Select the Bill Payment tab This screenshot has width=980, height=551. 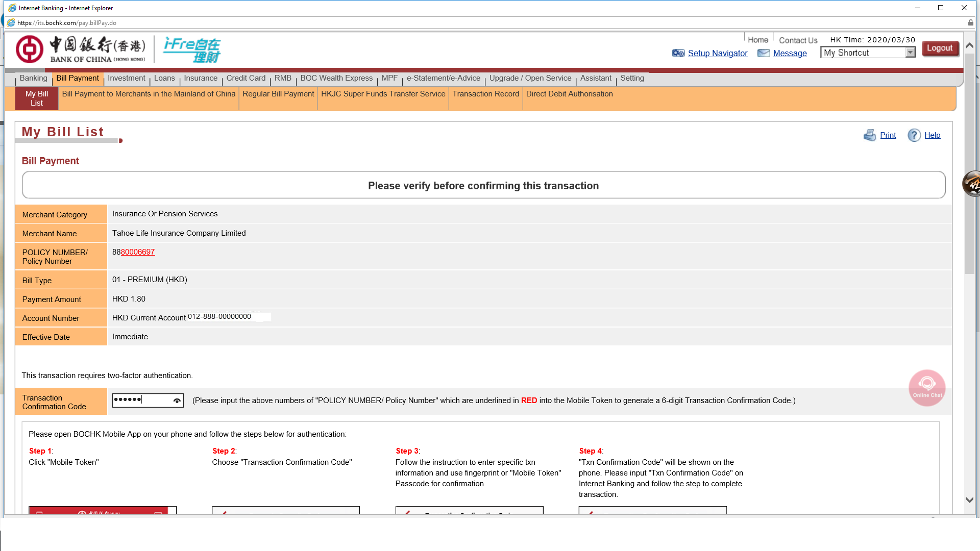click(x=78, y=78)
